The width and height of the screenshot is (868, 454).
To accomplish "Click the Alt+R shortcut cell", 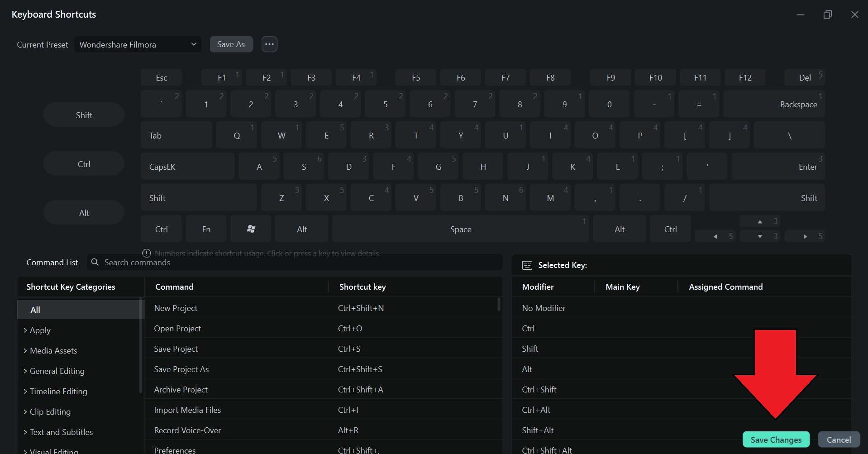I will (348, 430).
